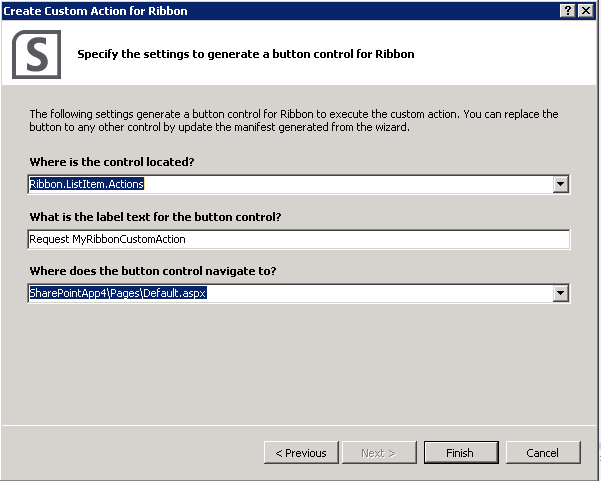Click the Cancel button
601x481 pixels.
pyautogui.click(x=543, y=453)
